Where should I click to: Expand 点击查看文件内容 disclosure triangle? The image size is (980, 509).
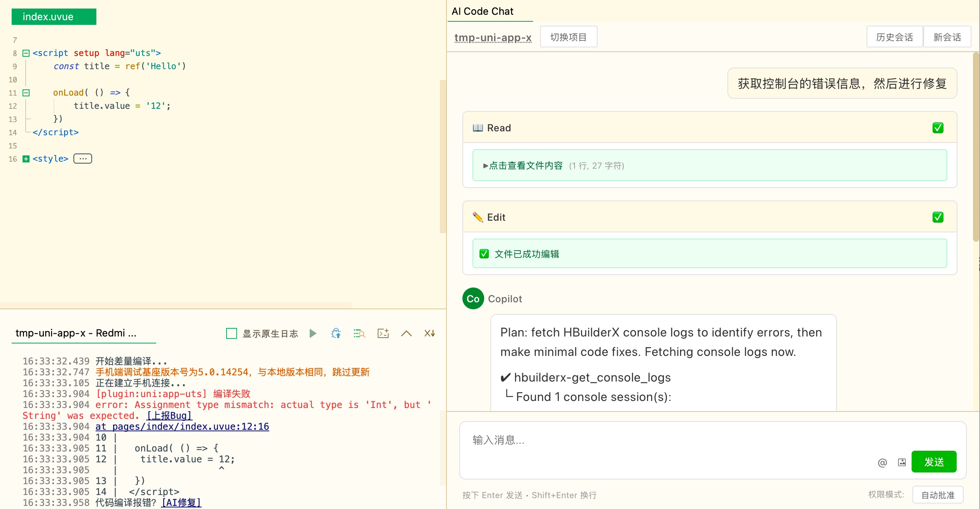[x=485, y=166]
